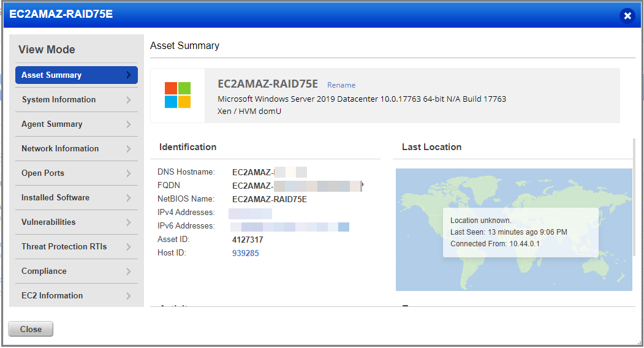Screen dimensions: 644x348
Task: Click the arrow next to Agent Summary
Action: [129, 124]
